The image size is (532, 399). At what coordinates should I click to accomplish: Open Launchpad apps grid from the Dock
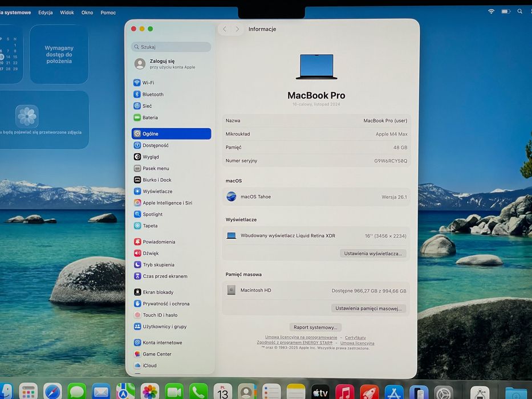click(x=28, y=393)
